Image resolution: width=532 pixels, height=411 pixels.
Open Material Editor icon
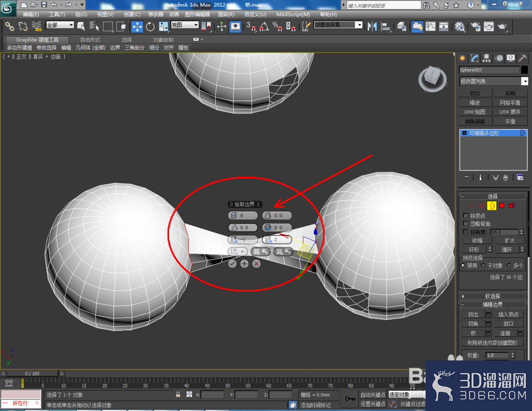[460, 26]
